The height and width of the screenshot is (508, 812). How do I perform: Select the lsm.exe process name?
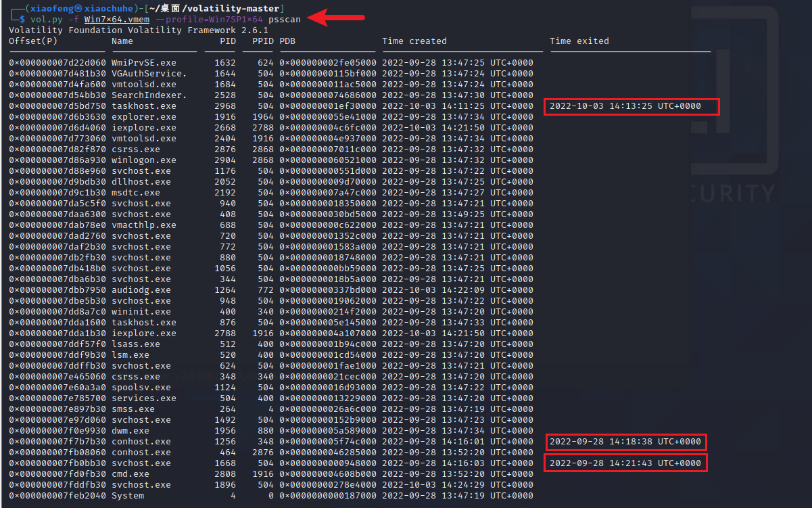130,355
